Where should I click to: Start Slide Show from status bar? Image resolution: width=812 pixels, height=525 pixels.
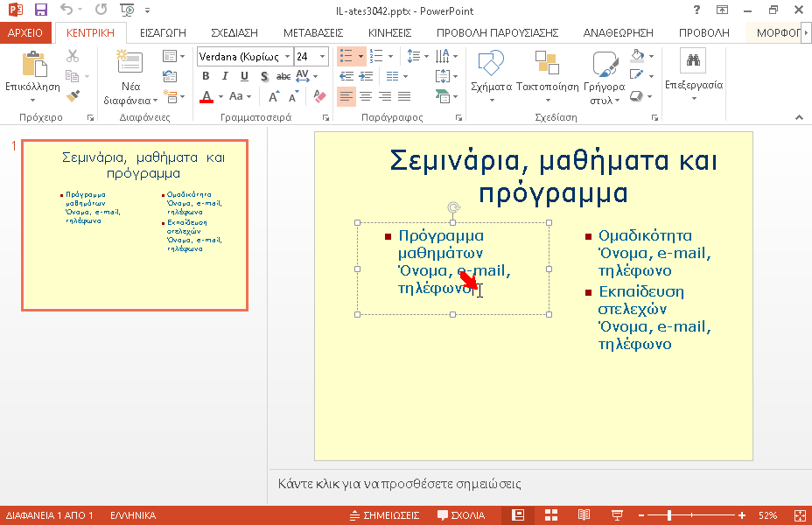617,515
